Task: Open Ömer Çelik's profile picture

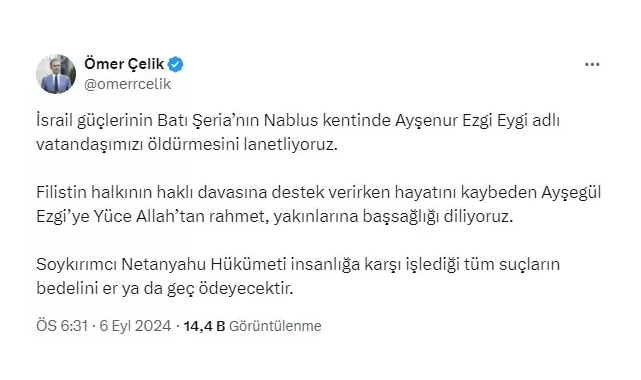Action: (x=56, y=74)
